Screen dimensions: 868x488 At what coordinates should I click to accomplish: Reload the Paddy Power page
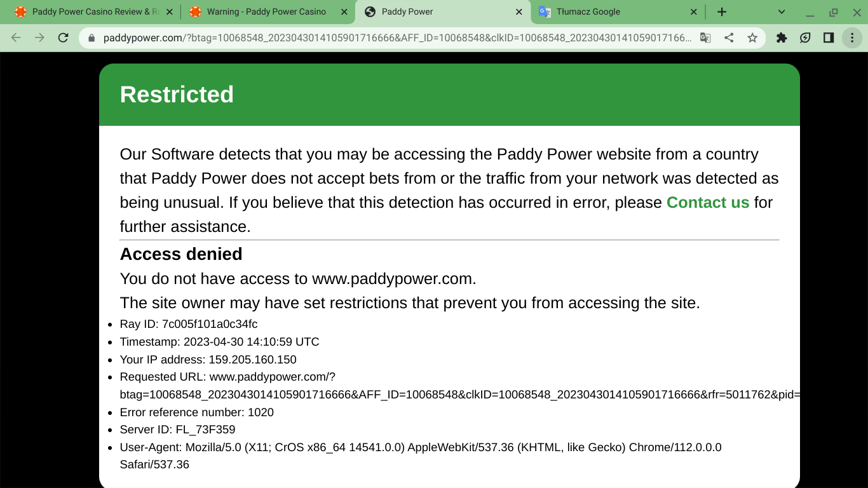63,38
